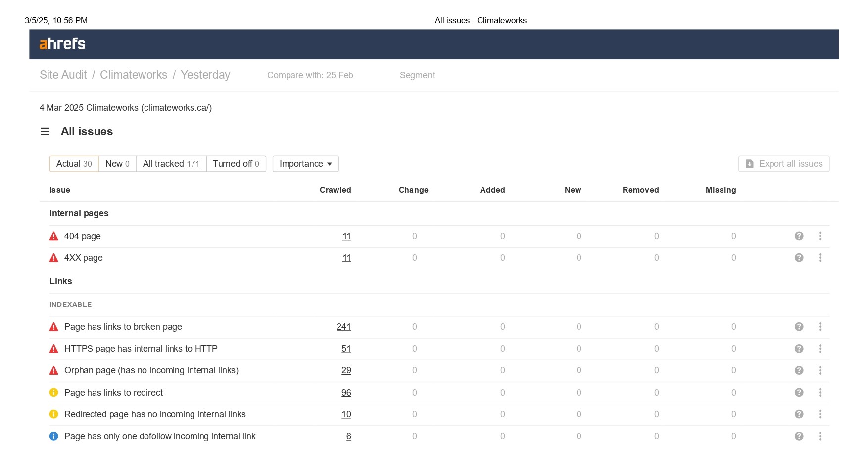Open kebab menu for one dofollow incoming link row
Screen dimensions: 868x454
(x=820, y=436)
